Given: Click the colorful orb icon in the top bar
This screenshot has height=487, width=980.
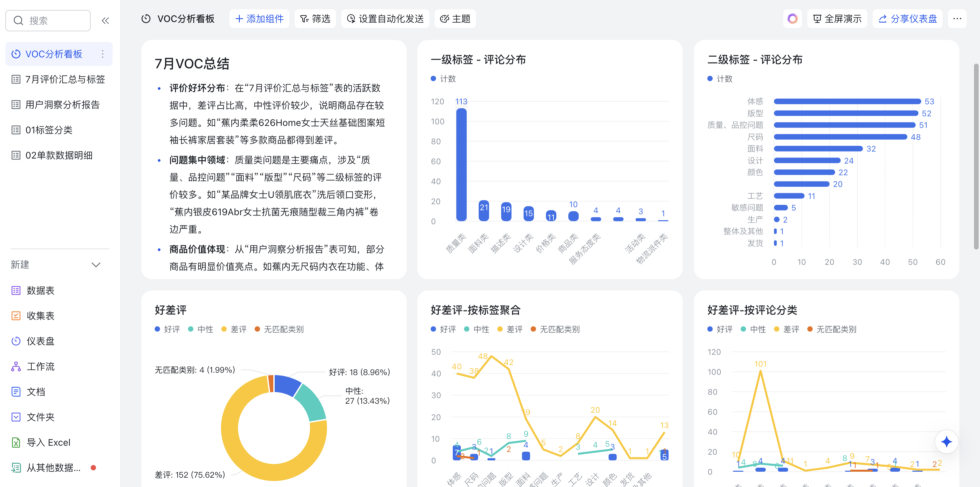Looking at the screenshot, I should coord(793,18).
